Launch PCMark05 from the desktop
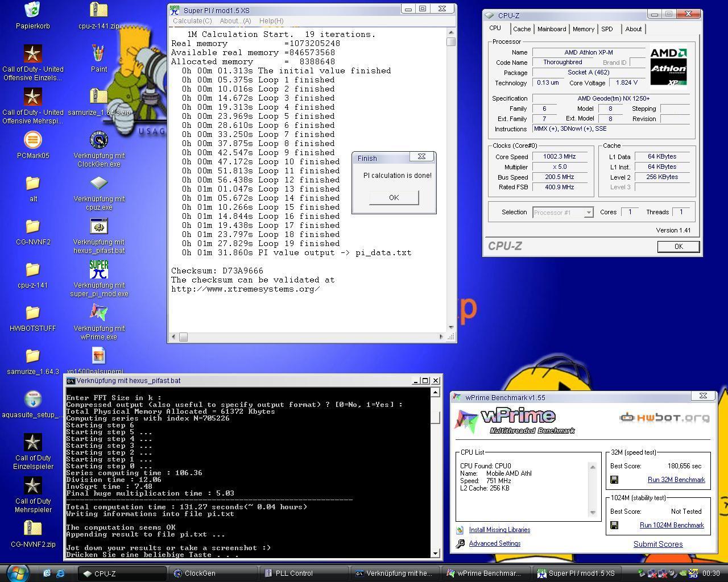This screenshot has width=728, height=582. [32, 140]
